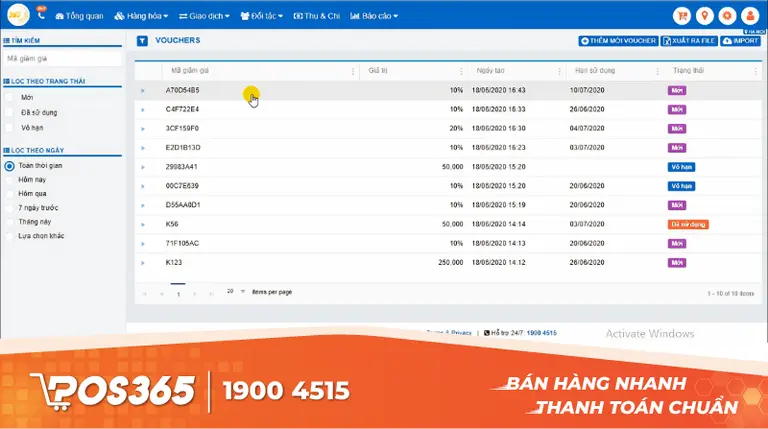The height and width of the screenshot is (429, 768).
Task: Sort by the Mã giảm giá column header
Action: 190,71
